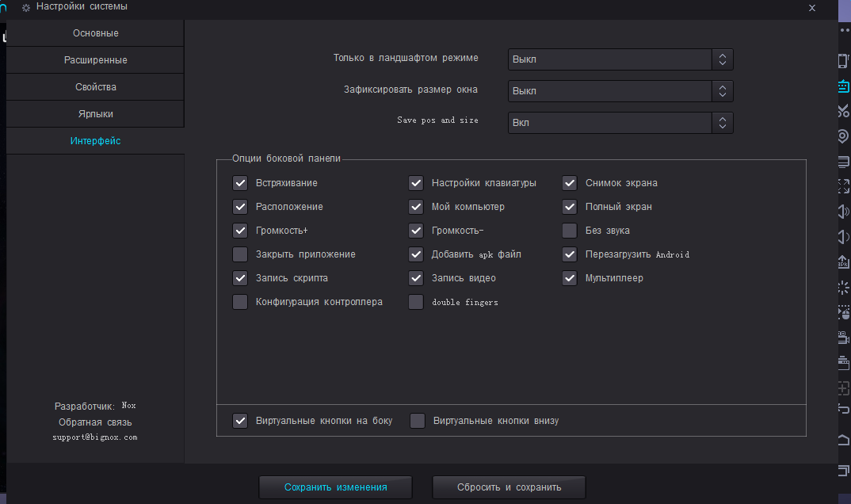Enable Виртуальные кнопки внизу checkbox

pos(418,421)
